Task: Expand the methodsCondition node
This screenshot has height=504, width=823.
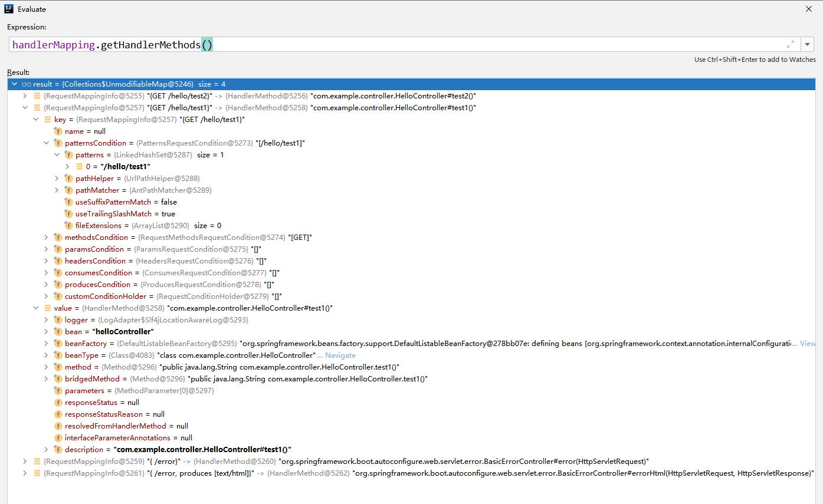Action: (46, 238)
